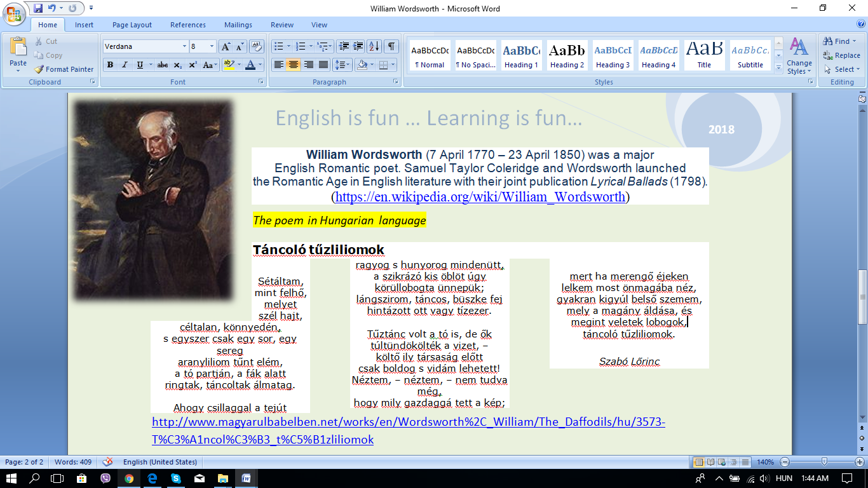Click the Undo icon

click(52, 8)
